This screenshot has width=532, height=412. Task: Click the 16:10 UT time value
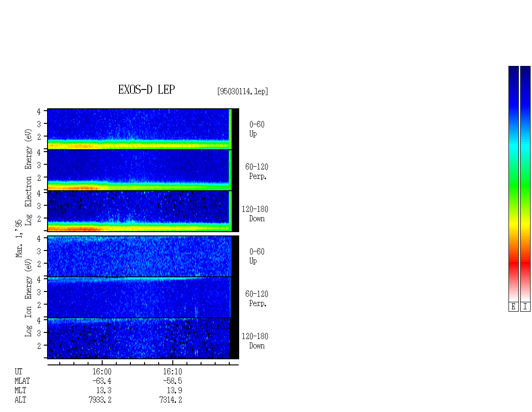[172, 372]
